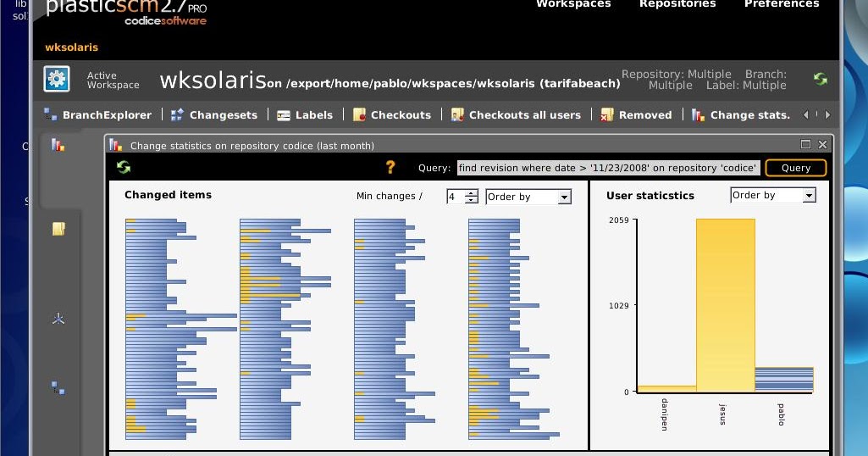Select yellow note icon in left sidebar
This screenshot has height=456, width=868.
(x=58, y=228)
